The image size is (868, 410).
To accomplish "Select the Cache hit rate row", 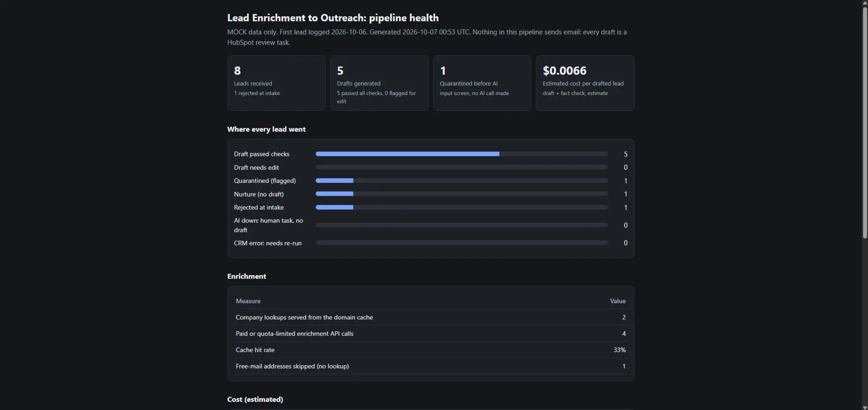I will pyautogui.click(x=431, y=350).
